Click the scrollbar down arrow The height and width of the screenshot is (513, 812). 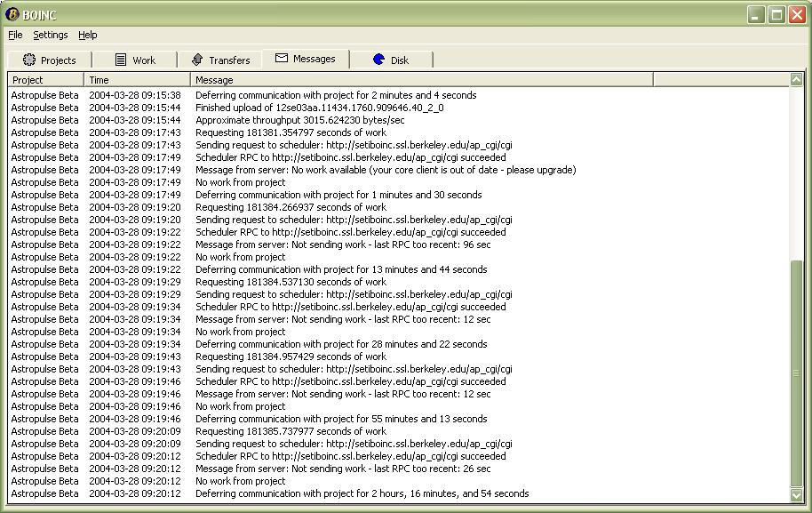point(797,495)
